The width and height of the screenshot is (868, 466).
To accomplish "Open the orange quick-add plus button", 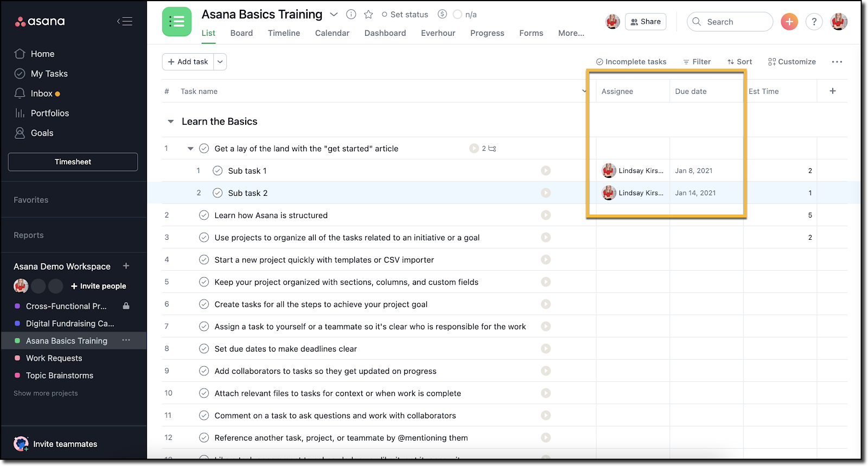I will (x=789, y=22).
